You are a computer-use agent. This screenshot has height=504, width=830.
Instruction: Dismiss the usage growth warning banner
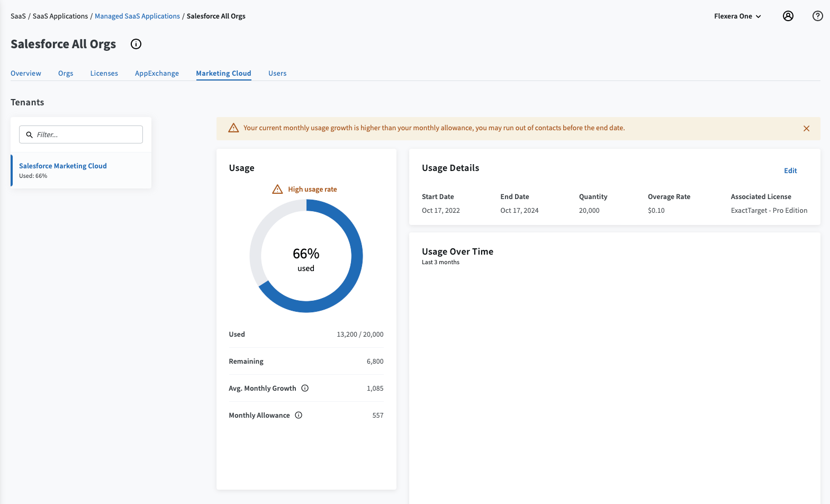point(806,129)
